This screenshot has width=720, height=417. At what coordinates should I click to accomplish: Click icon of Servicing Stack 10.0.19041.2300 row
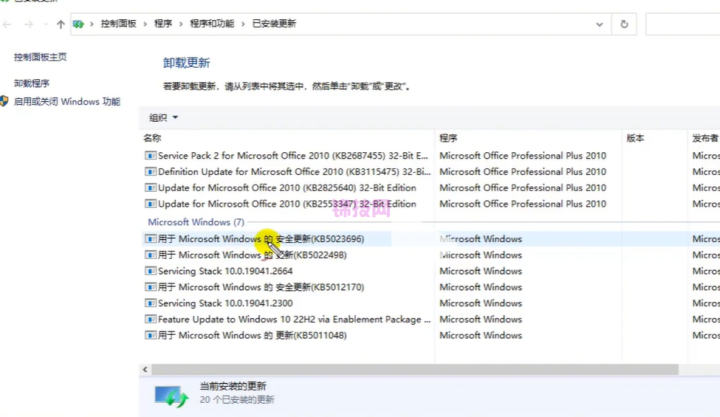[x=150, y=303]
